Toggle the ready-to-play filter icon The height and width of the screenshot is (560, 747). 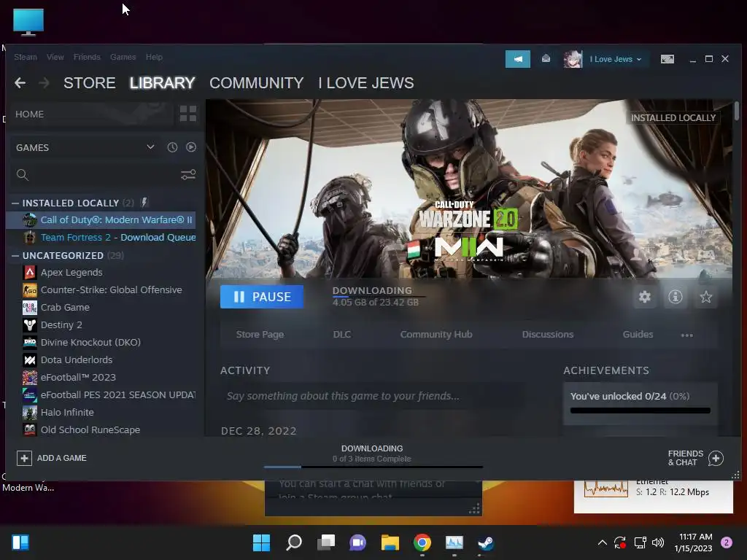coord(191,147)
